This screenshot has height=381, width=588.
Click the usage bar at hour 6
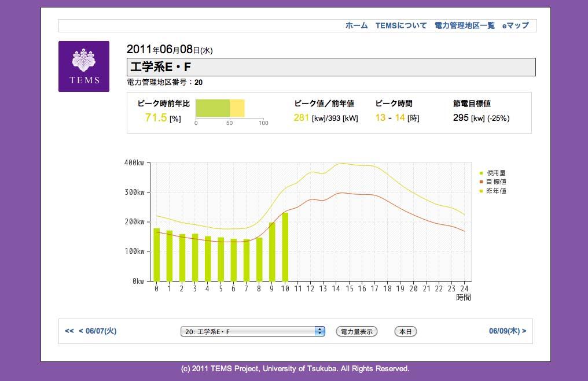tap(234, 260)
